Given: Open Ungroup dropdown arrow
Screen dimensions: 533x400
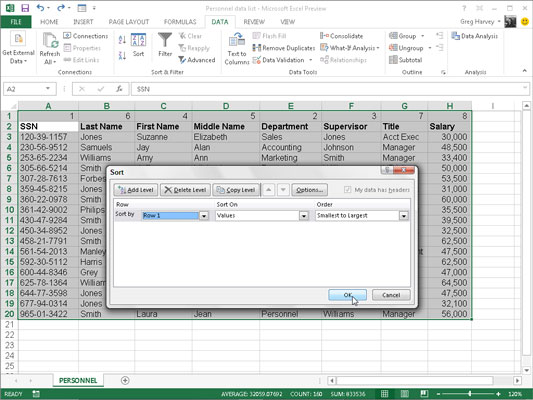Looking at the screenshot, I should [430, 48].
